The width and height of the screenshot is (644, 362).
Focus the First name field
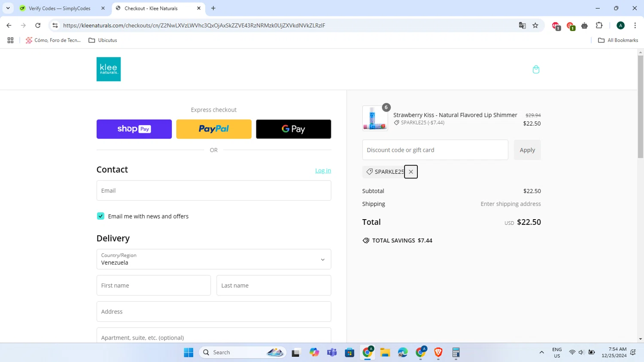point(154,285)
